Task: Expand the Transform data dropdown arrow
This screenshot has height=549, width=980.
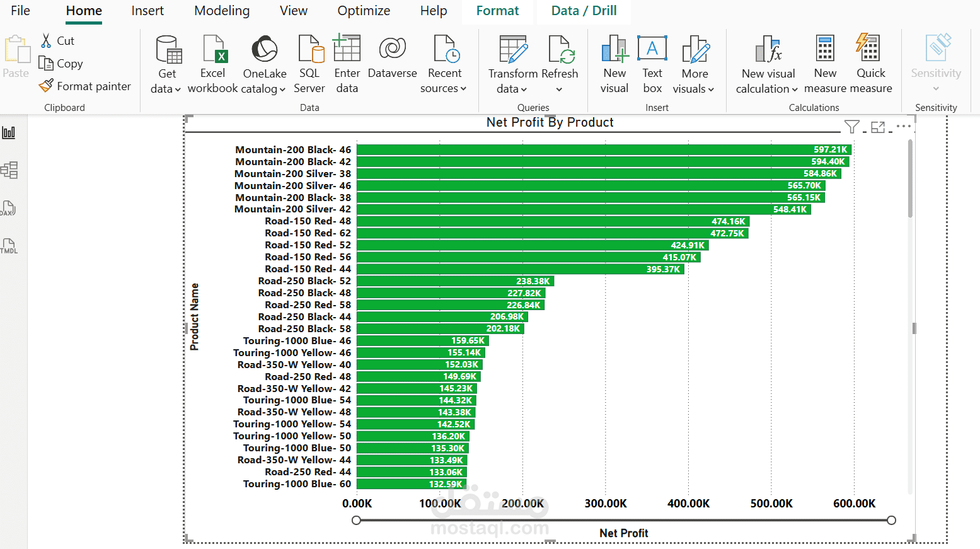Action: pyautogui.click(x=524, y=90)
